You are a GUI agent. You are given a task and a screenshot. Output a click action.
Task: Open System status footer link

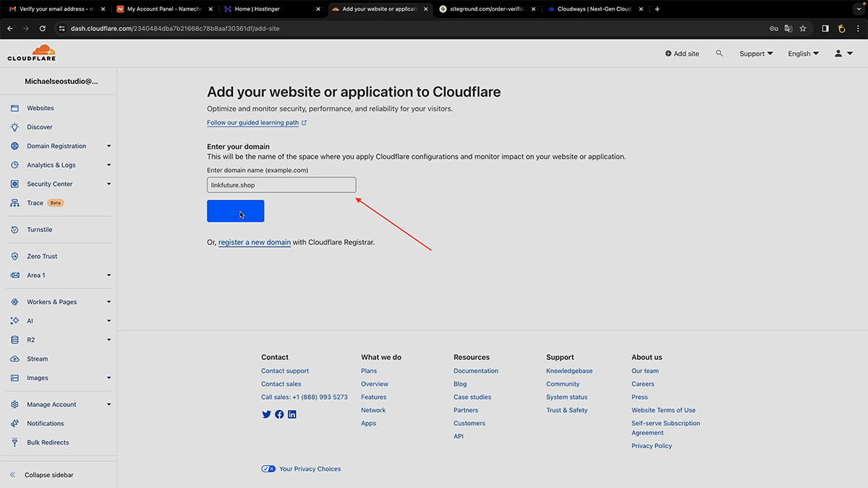567,397
